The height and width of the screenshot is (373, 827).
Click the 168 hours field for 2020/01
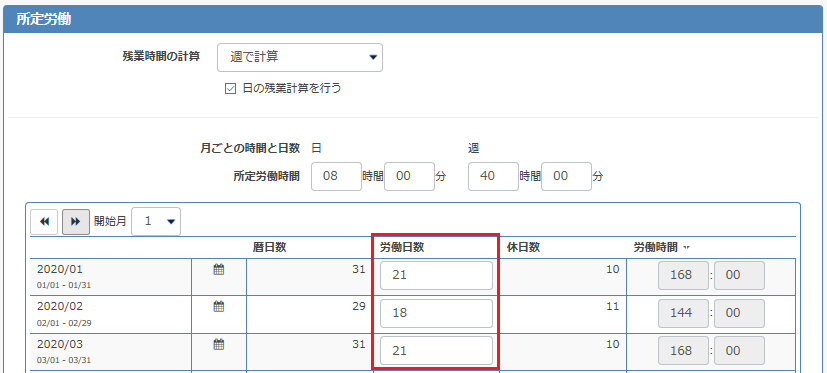tap(684, 275)
